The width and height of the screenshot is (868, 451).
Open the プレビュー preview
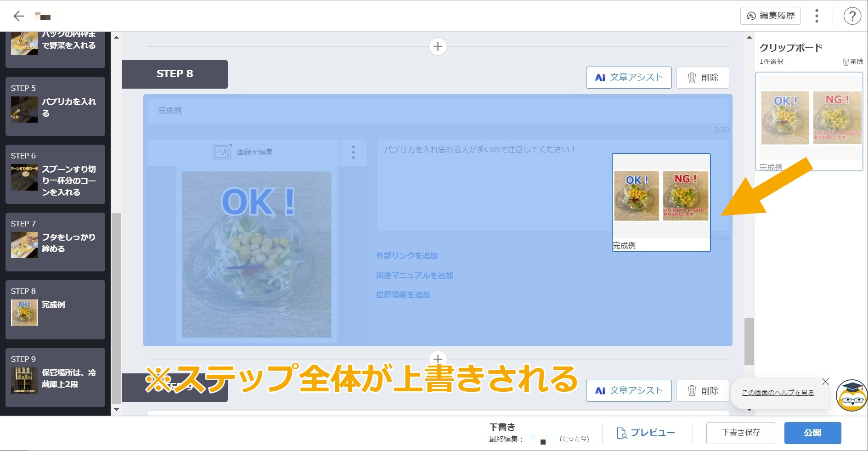pos(646,433)
